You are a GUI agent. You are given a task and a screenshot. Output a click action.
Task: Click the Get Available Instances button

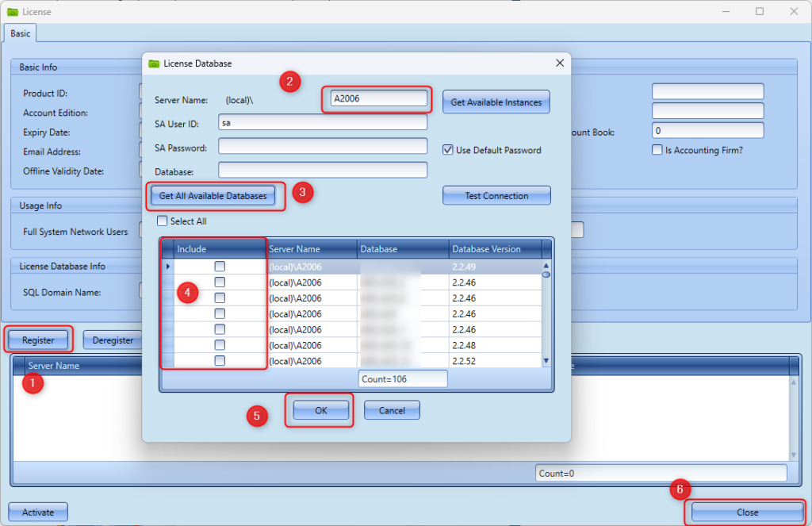point(496,102)
